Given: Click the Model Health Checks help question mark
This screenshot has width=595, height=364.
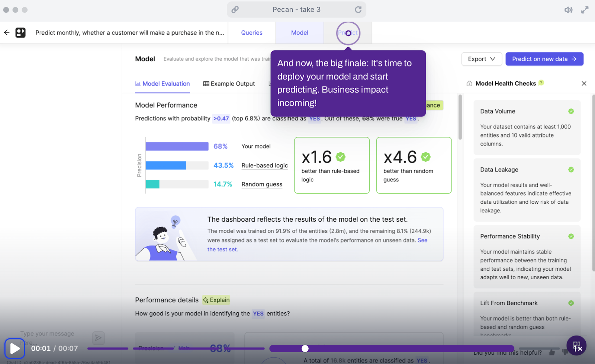Looking at the screenshot, I should pos(541,83).
